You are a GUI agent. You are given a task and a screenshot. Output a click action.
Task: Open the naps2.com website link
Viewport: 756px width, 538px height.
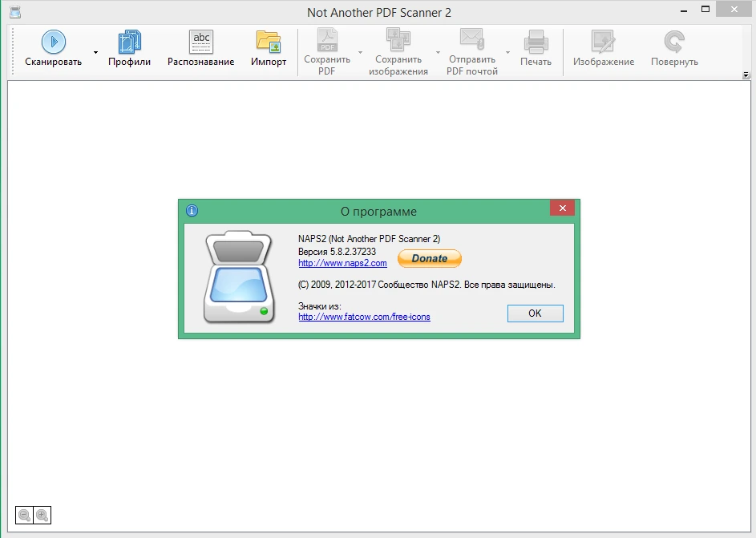coord(342,263)
